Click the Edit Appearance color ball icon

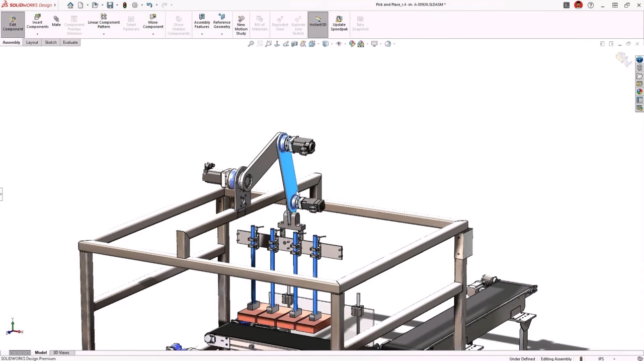352,44
